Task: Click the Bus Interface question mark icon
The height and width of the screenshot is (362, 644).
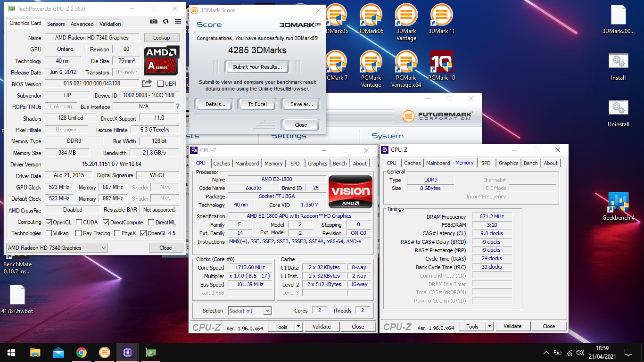Action: [178, 107]
